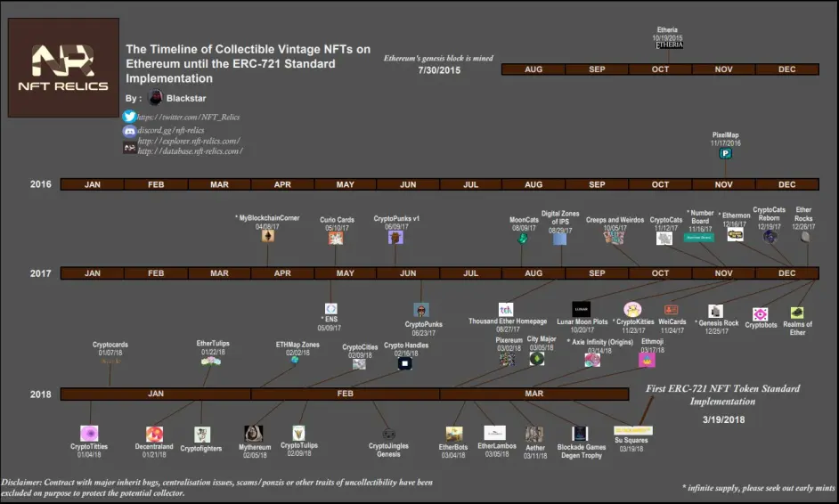The width and height of the screenshot is (839, 504).
Task: Click the 'Cryptocards' label
Action: click(110, 345)
